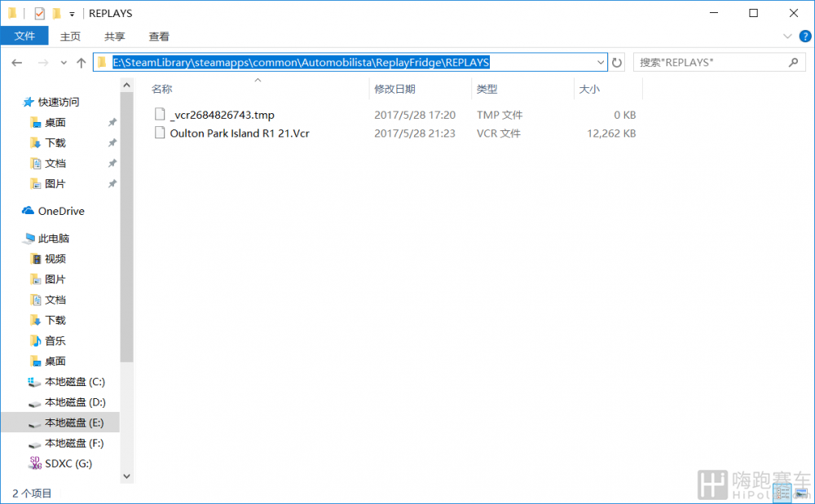815x504 pixels.
Task: Switch to the 主页 ribbon tab
Action: pos(70,37)
